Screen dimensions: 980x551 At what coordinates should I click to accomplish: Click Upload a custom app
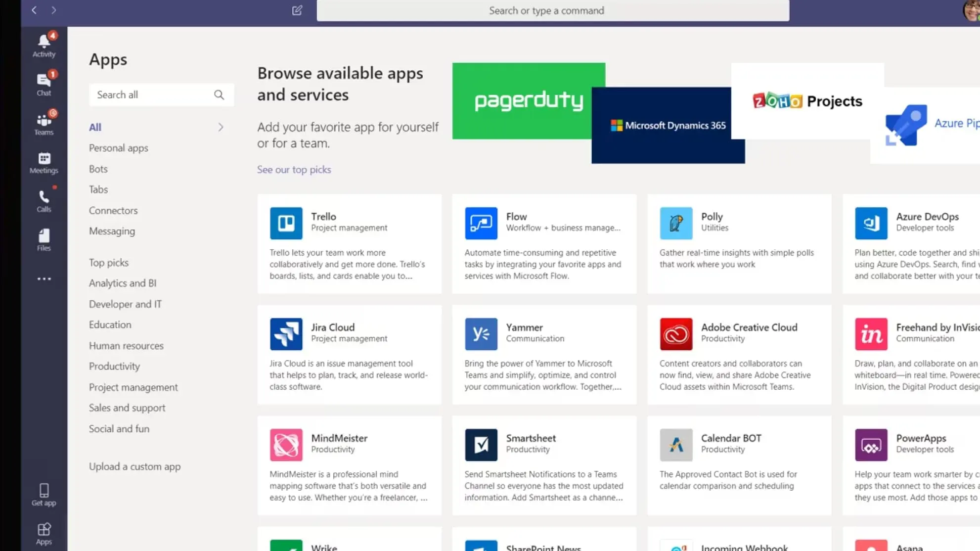pyautogui.click(x=134, y=466)
